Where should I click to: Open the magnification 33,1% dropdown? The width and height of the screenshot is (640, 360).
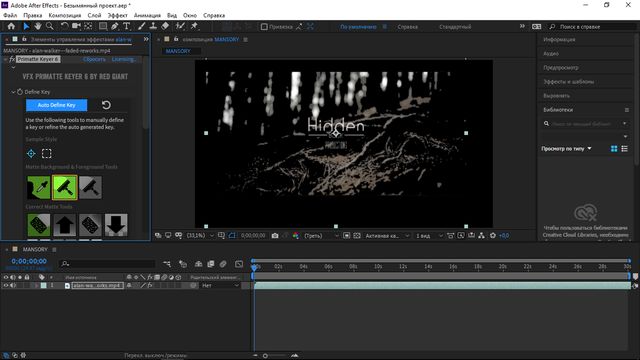(200, 236)
